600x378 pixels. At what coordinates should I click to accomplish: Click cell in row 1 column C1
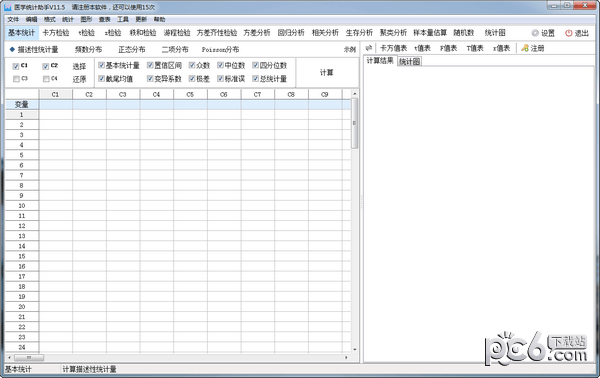pyautogui.click(x=55, y=114)
